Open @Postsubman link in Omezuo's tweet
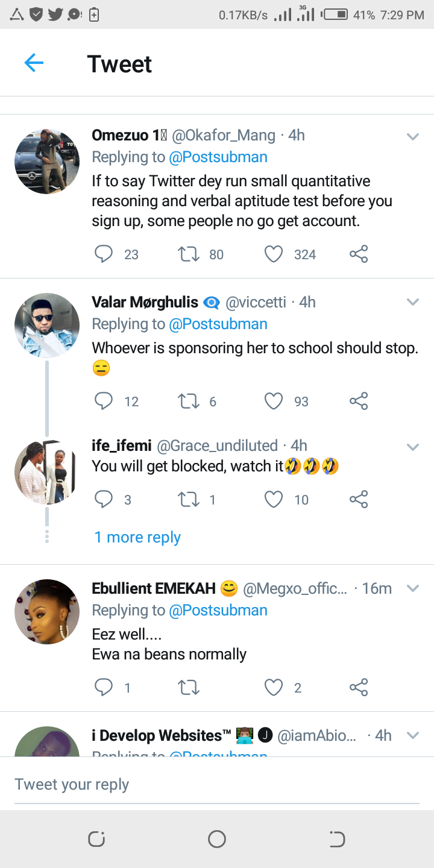The width and height of the screenshot is (434, 868). click(218, 157)
